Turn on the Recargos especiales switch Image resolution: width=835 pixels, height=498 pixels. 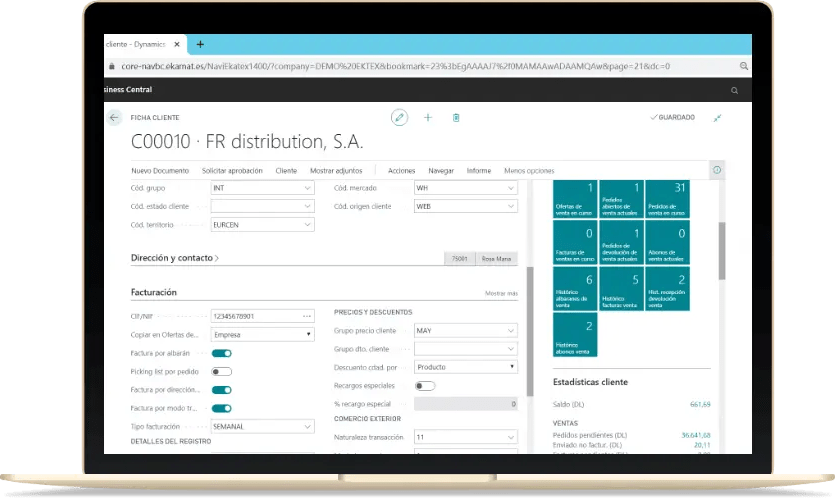coord(425,385)
